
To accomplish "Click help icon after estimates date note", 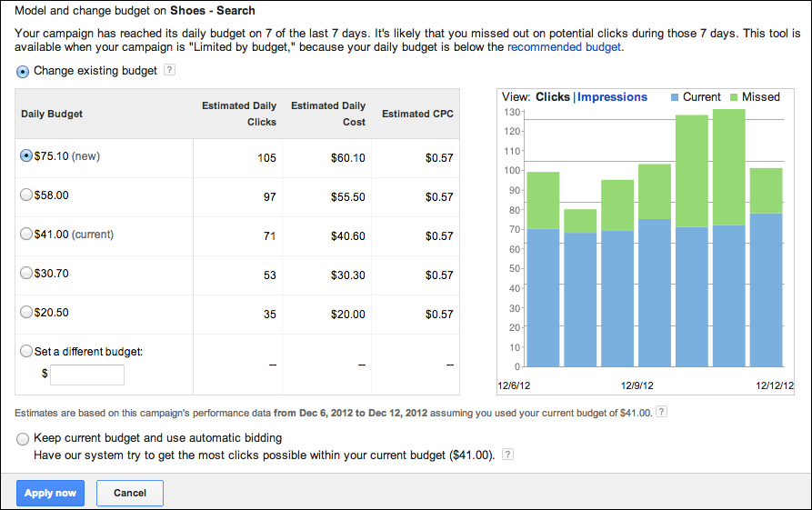I will [661, 412].
